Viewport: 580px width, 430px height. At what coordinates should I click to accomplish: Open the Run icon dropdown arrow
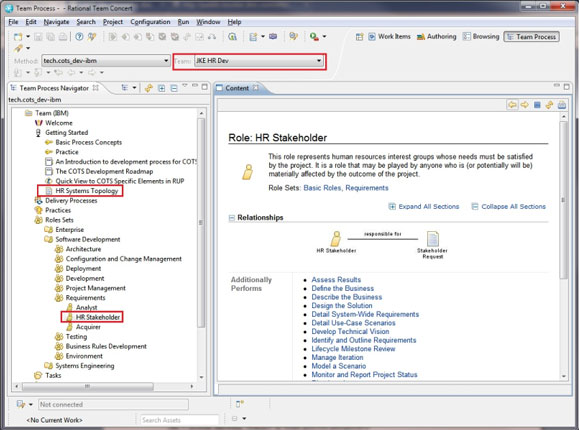click(x=324, y=37)
